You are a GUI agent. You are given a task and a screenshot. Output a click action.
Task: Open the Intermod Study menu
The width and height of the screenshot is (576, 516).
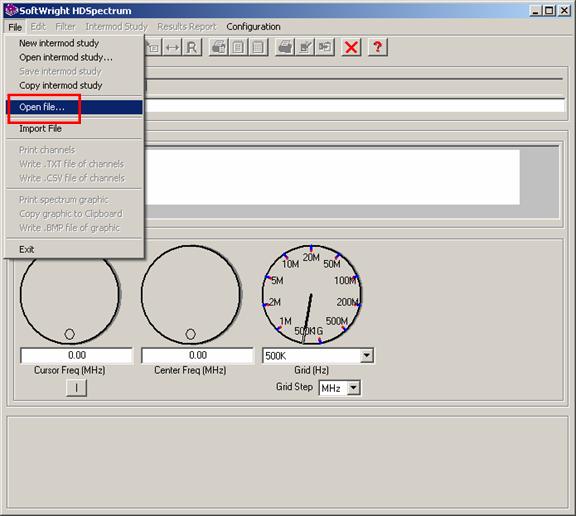pos(116,27)
